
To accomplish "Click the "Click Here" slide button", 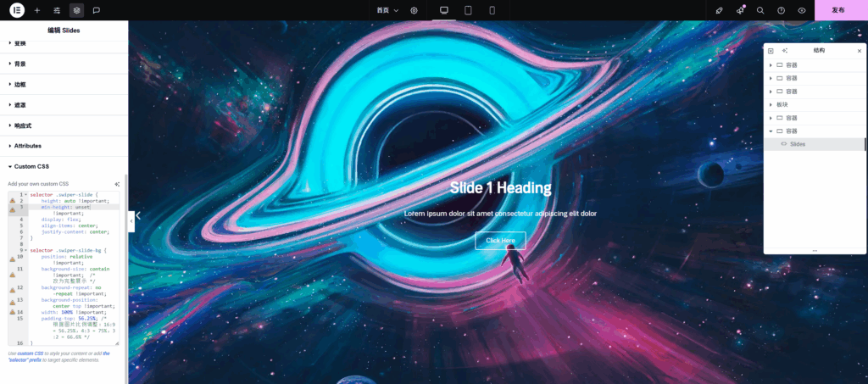I will tap(500, 241).
